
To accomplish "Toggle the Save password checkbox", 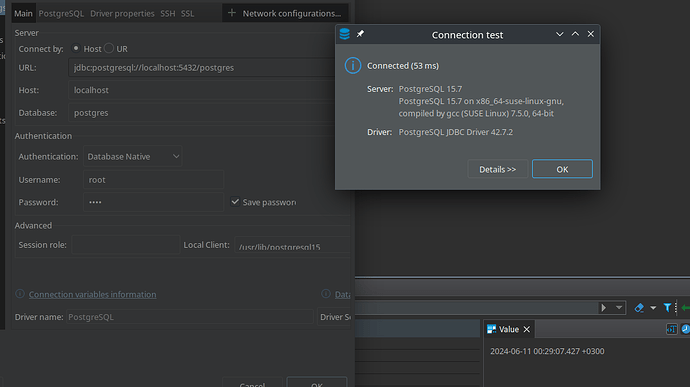I will pos(235,202).
